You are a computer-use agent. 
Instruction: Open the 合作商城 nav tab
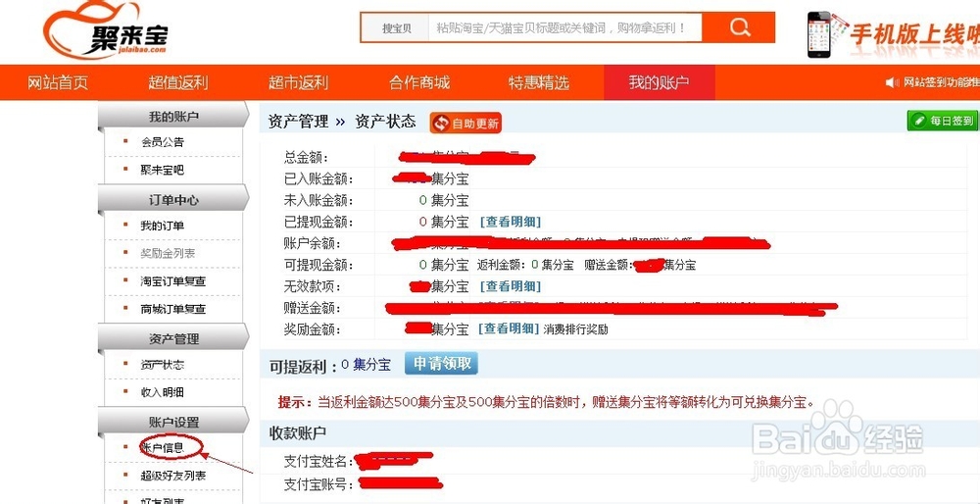[418, 82]
